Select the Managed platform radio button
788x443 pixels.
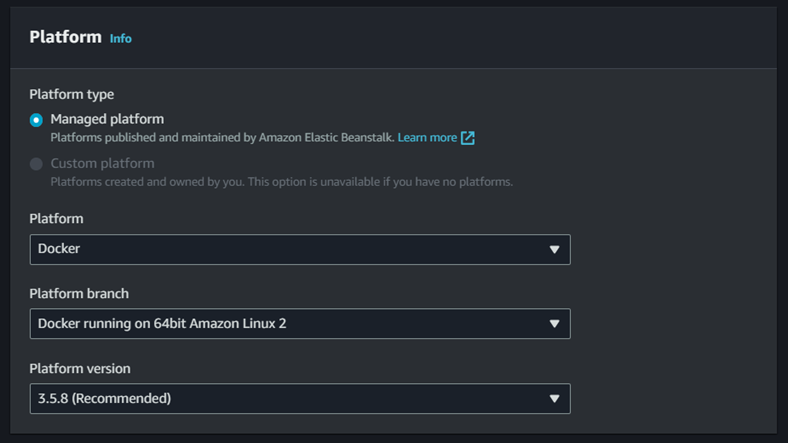coord(36,120)
